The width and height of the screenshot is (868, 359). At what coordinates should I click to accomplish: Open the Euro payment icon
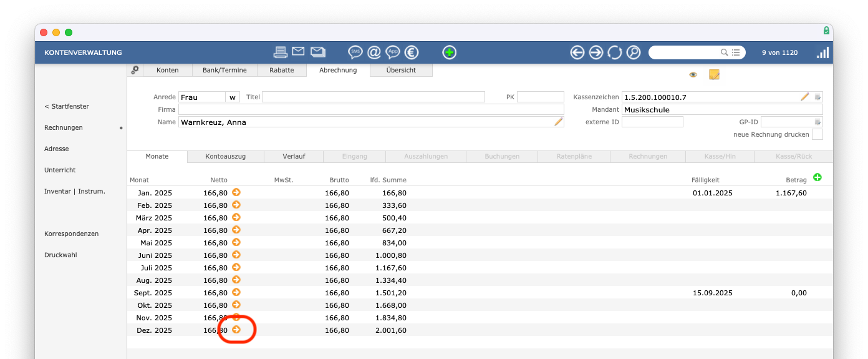411,52
